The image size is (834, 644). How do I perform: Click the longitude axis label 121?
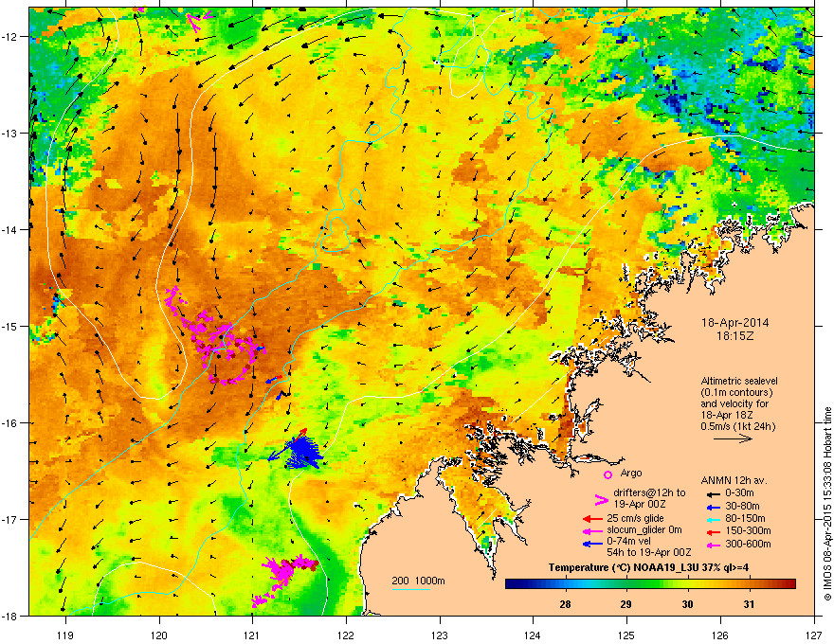[252, 635]
